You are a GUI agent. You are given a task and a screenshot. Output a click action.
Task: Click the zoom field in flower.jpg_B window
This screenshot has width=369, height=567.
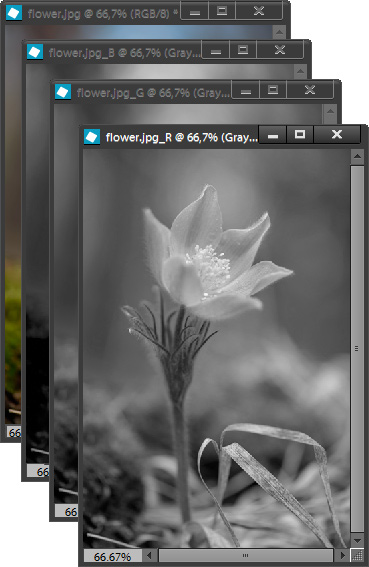pyautogui.click(x=38, y=471)
